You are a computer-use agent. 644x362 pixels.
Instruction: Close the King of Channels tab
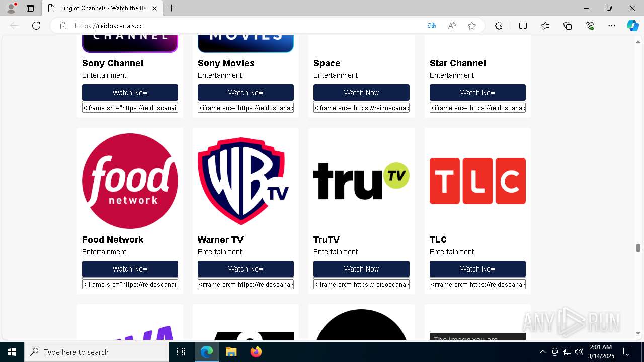(x=154, y=8)
